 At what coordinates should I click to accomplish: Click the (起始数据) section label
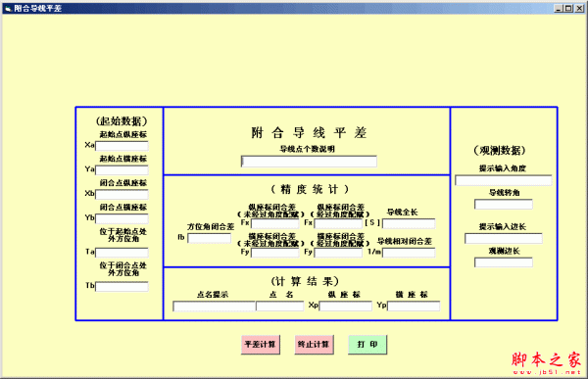click(x=122, y=120)
